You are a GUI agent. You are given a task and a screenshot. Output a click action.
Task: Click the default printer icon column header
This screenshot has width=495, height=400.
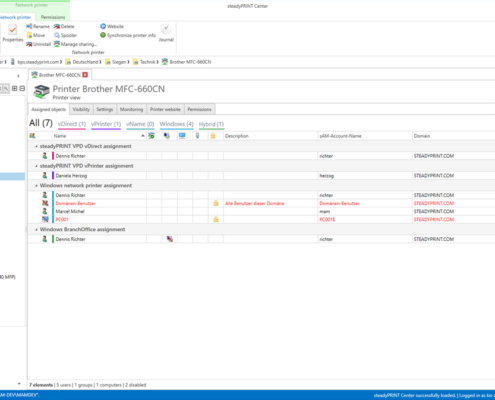[151, 136]
